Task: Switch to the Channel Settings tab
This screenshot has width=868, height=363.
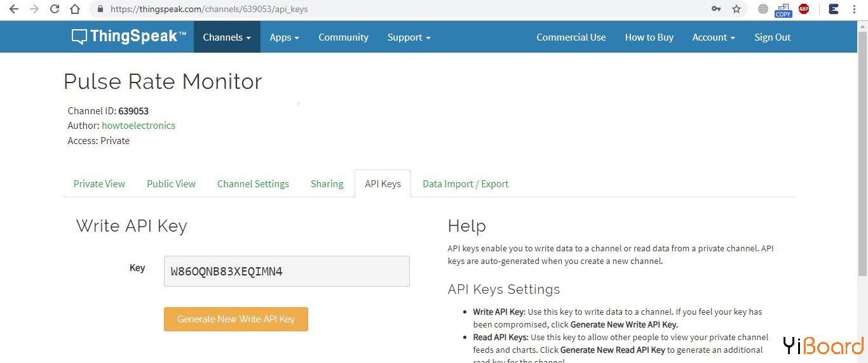Action: pyautogui.click(x=253, y=183)
